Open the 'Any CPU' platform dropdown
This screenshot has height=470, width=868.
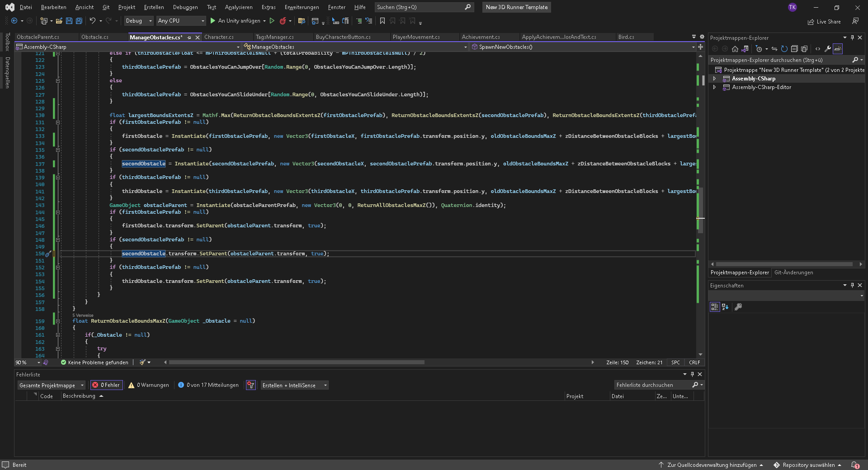pyautogui.click(x=180, y=21)
